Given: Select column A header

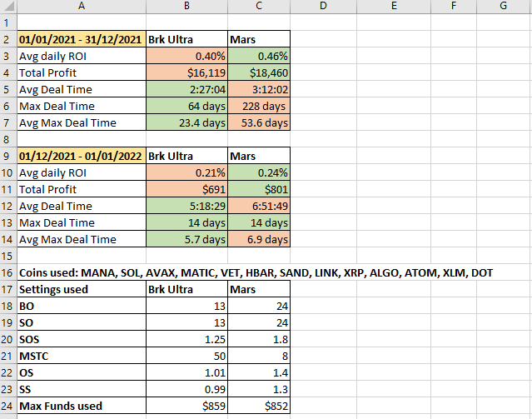Looking at the screenshot, I should click(x=82, y=7).
